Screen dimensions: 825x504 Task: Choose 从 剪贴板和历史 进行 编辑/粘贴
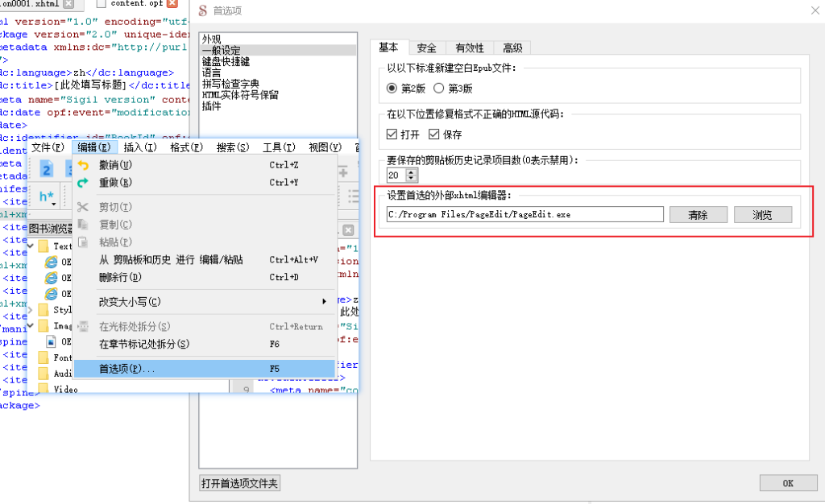point(204,259)
